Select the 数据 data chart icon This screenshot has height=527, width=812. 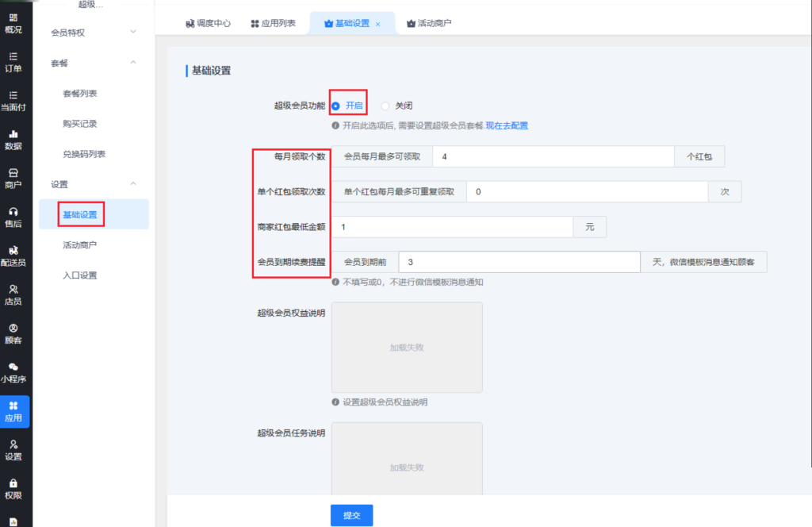pyautogui.click(x=13, y=134)
